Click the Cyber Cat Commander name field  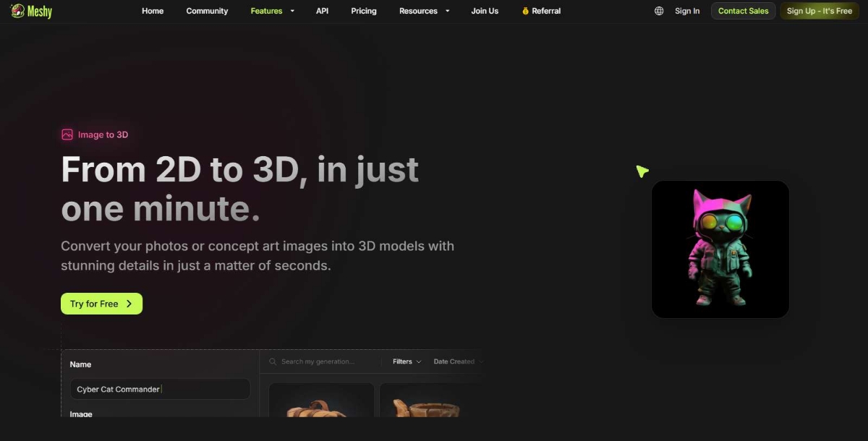(160, 389)
